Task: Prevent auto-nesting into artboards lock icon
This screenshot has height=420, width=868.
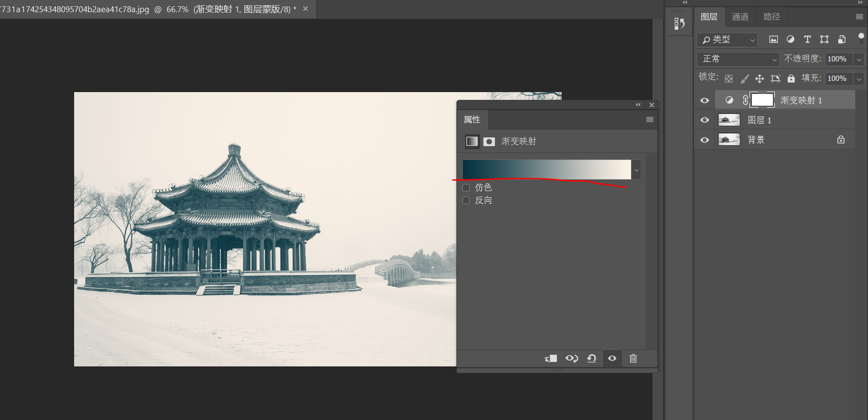Action: tap(775, 78)
